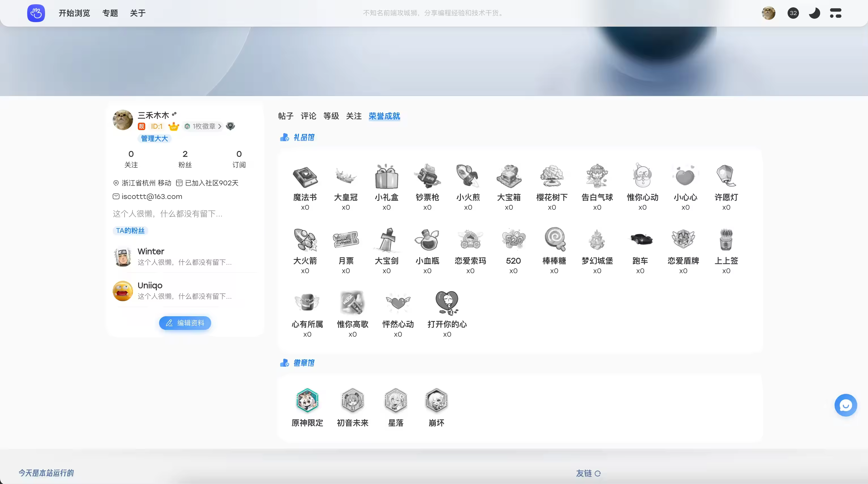Click the site logo hand icon
Screen dimensions: 868x484
pos(36,13)
